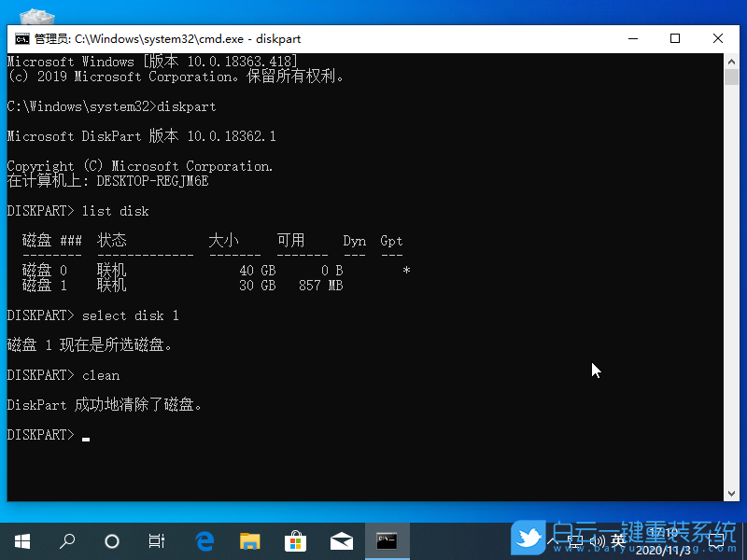Open Task View

click(x=156, y=540)
